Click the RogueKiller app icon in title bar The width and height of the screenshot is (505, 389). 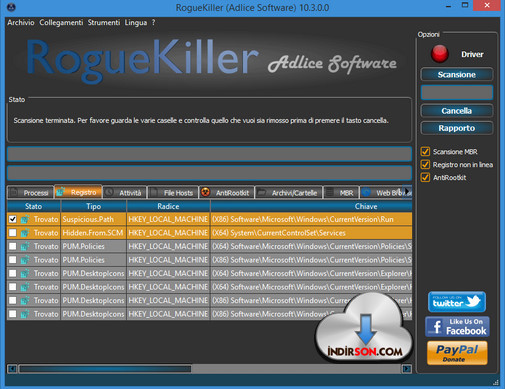pyautogui.click(x=11, y=7)
